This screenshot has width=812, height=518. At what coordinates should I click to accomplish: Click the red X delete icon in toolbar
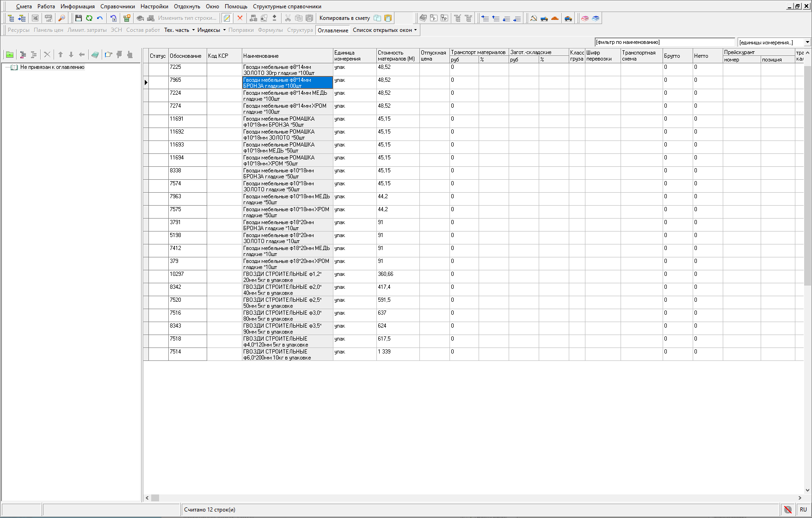point(240,18)
